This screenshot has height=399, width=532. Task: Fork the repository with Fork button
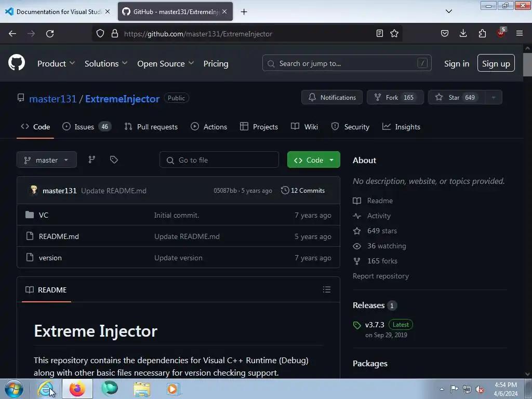pyautogui.click(x=395, y=97)
